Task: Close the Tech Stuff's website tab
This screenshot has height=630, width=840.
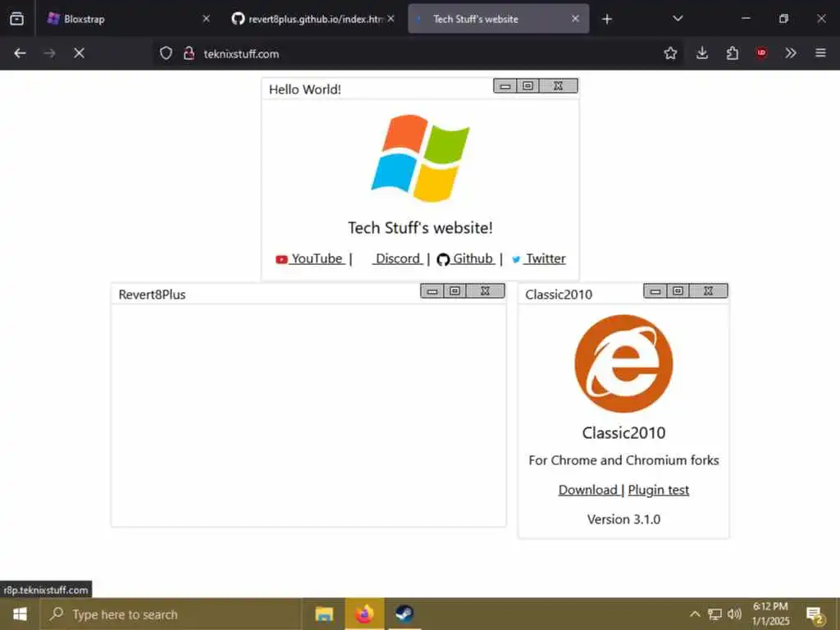Action: [x=575, y=19]
